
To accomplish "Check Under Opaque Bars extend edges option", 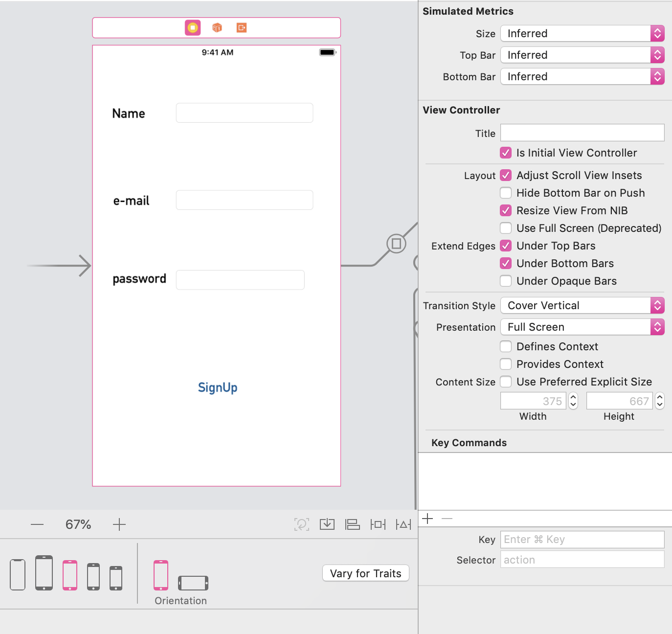I will [506, 281].
